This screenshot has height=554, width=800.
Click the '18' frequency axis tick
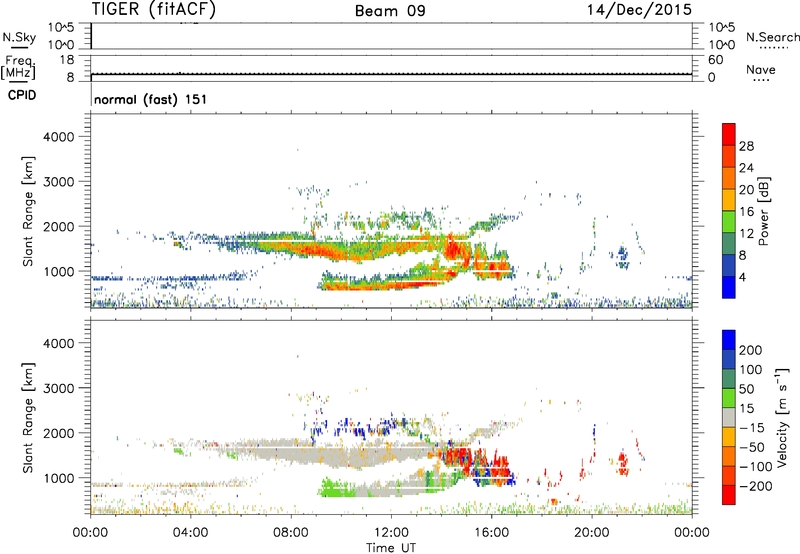(x=67, y=60)
